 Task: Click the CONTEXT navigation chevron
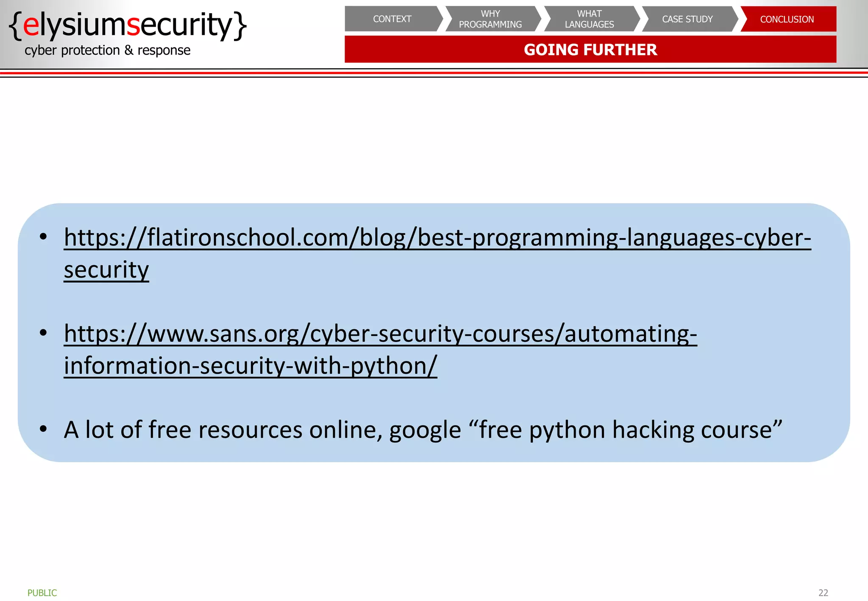pyautogui.click(x=392, y=19)
